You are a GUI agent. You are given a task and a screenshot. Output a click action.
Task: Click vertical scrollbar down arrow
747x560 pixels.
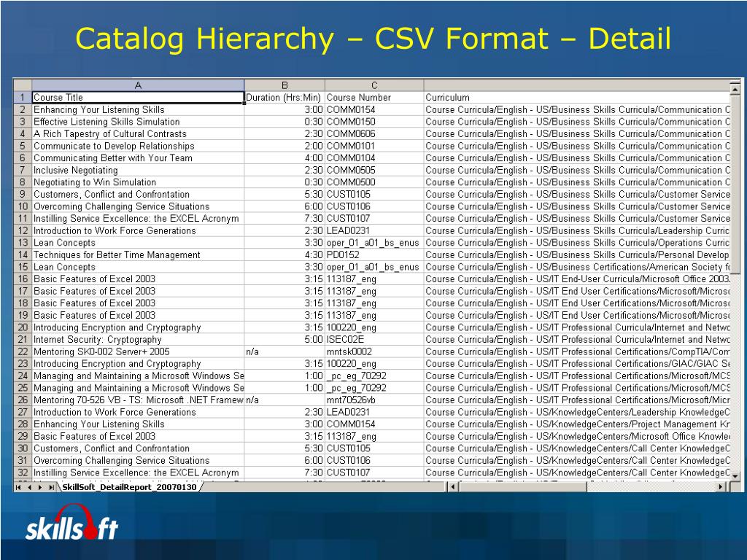click(x=735, y=475)
